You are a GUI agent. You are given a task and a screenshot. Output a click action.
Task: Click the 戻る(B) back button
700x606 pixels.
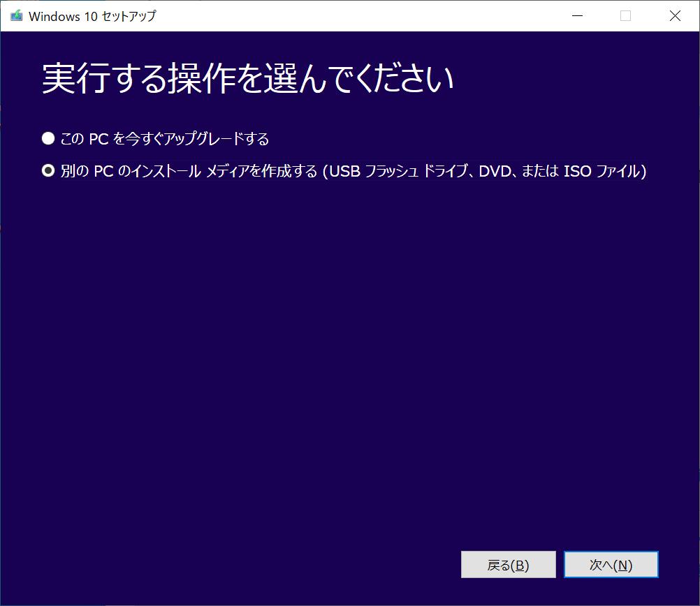(508, 565)
